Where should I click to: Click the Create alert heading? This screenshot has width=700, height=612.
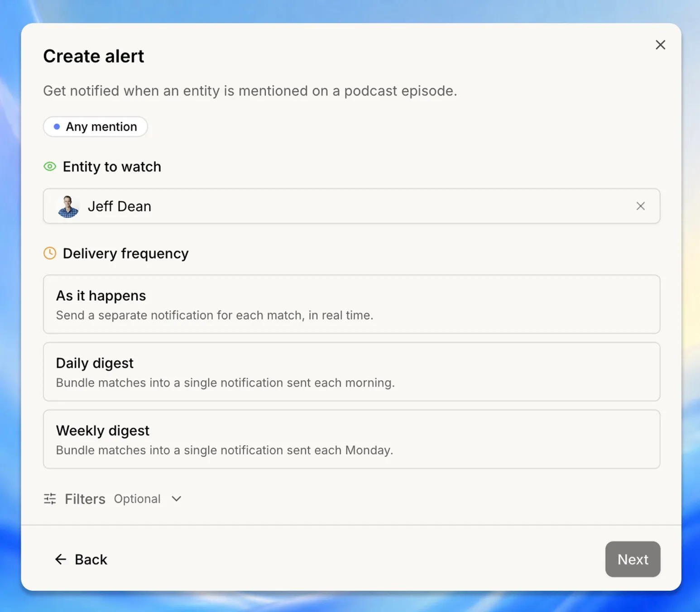94,56
